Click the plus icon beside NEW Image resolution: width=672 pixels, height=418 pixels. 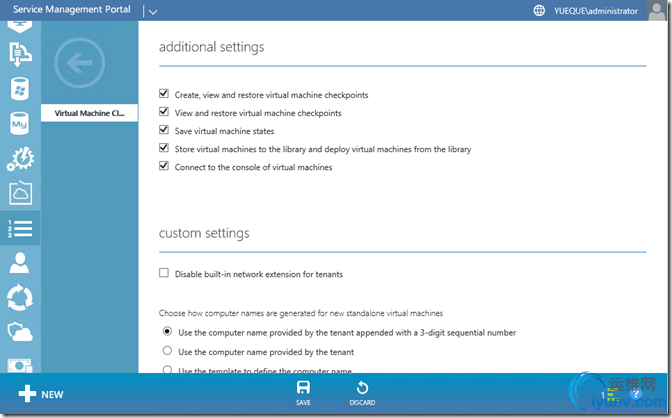(27, 394)
